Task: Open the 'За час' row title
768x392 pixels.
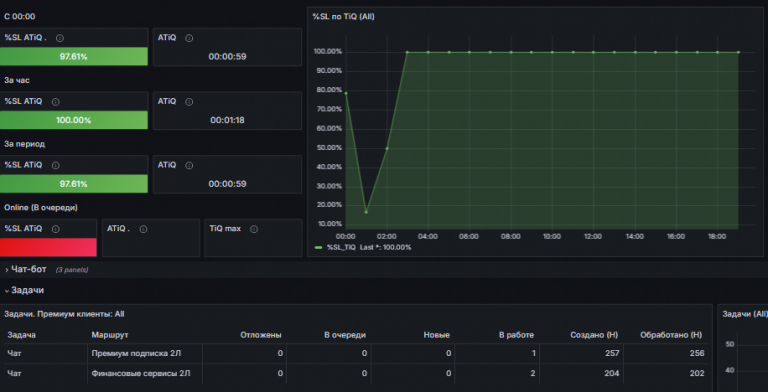Action: pyautogui.click(x=17, y=80)
